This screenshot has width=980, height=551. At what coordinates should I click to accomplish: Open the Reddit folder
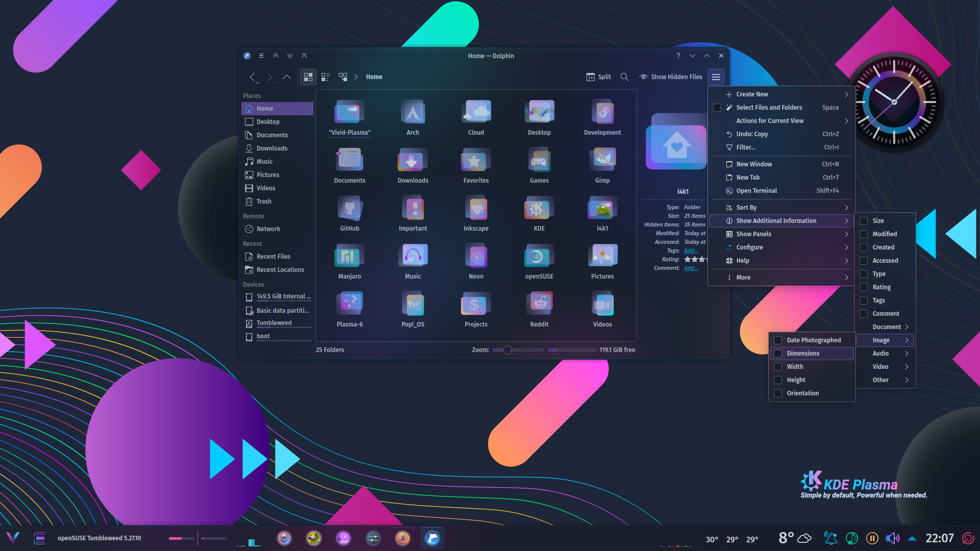(x=539, y=310)
